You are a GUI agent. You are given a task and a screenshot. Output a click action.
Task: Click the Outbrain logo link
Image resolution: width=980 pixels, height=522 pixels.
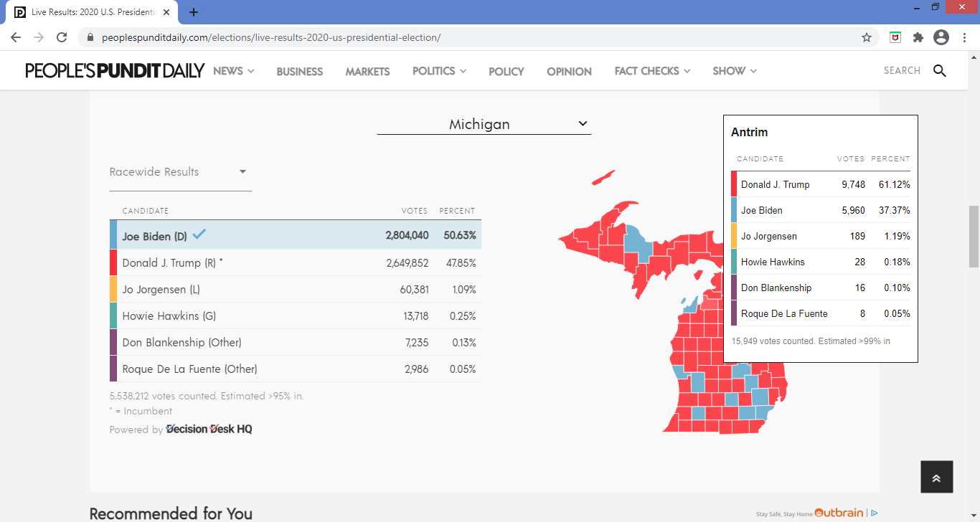pos(839,512)
